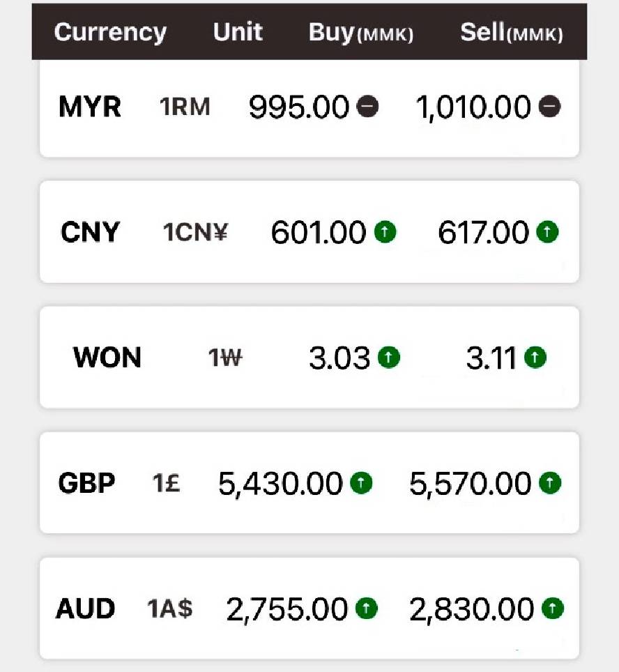619x672 pixels.
Task: Click the AUD sell rate up arrow
Action: (552, 609)
